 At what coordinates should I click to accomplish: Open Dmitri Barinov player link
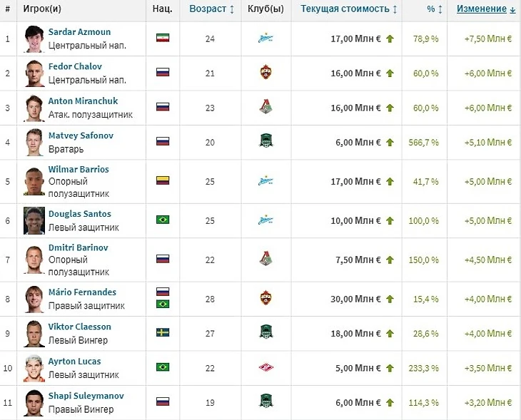[x=80, y=247]
